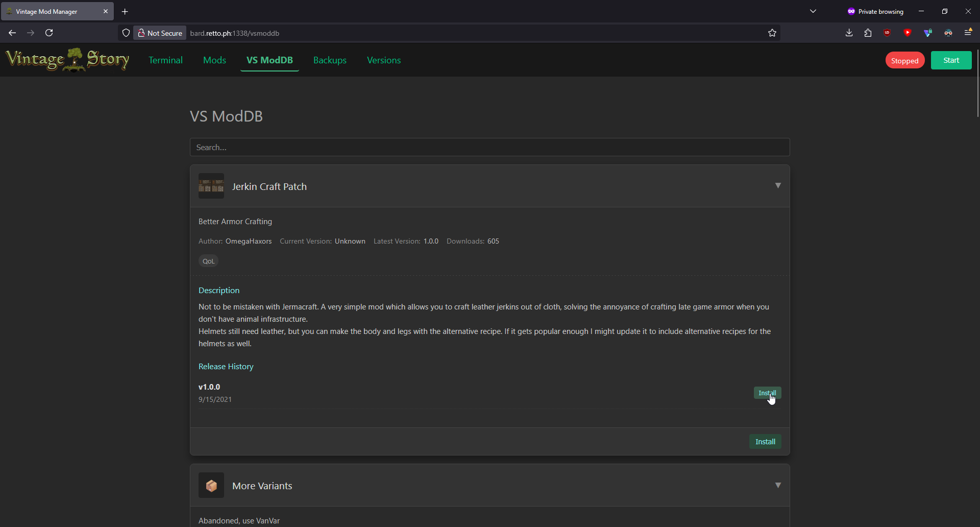Click the More Variants mod box icon
980x527 pixels.
[211, 485]
